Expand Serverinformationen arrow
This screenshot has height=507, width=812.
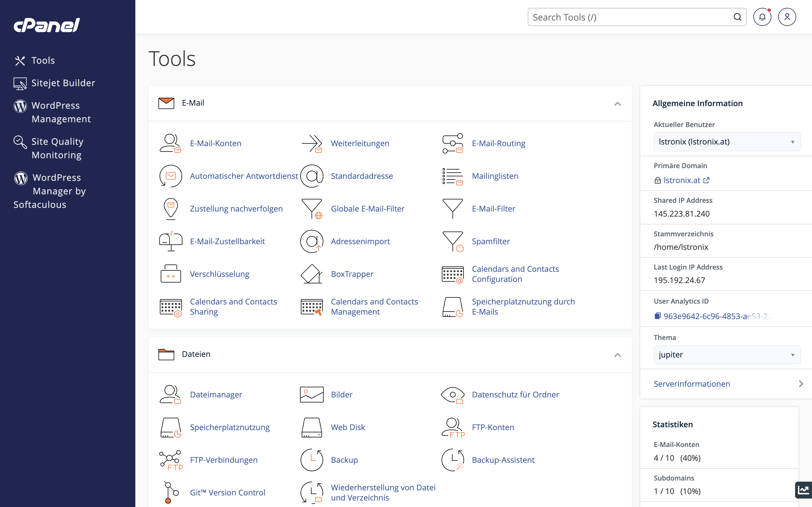pyautogui.click(x=801, y=384)
